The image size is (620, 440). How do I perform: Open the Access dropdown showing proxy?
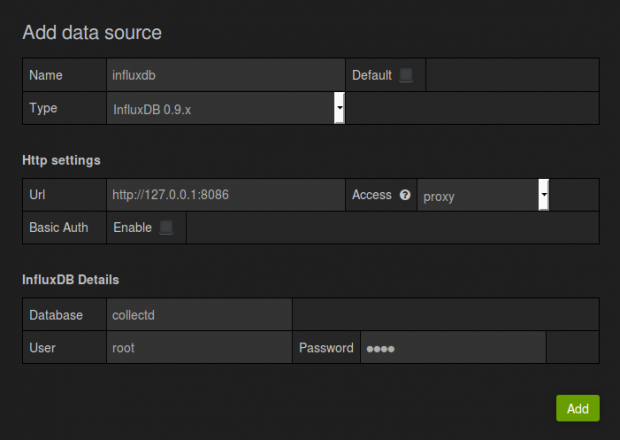coord(483,195)
